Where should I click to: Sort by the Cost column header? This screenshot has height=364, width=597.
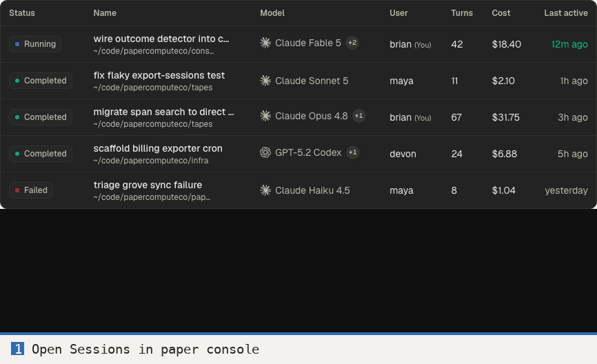[x=501, y=13]
